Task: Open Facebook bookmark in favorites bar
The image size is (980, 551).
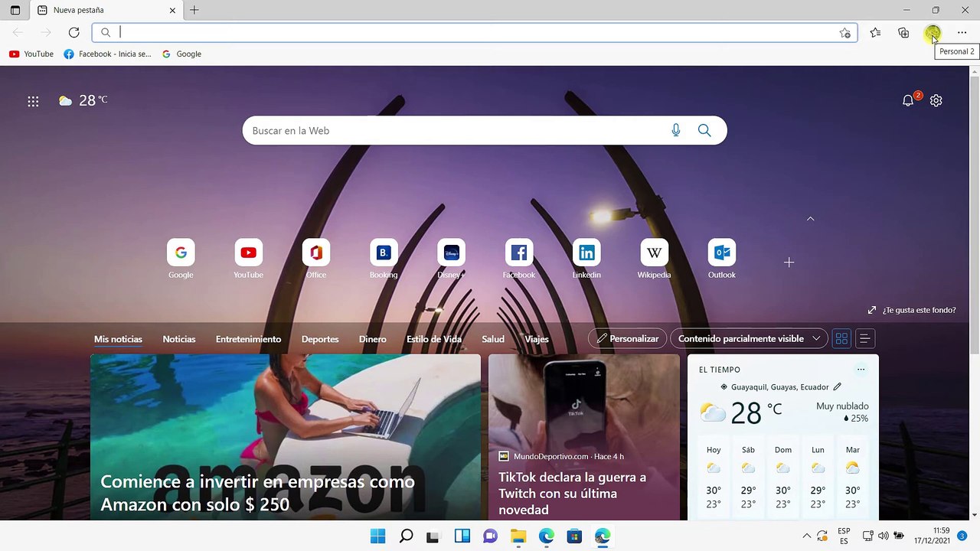Action: [107, 54]
